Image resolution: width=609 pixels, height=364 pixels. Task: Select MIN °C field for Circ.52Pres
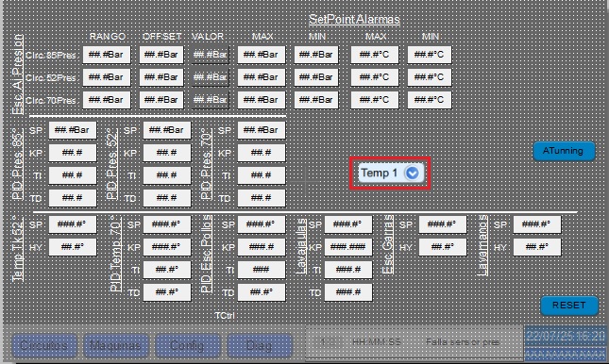click(430, 77)
